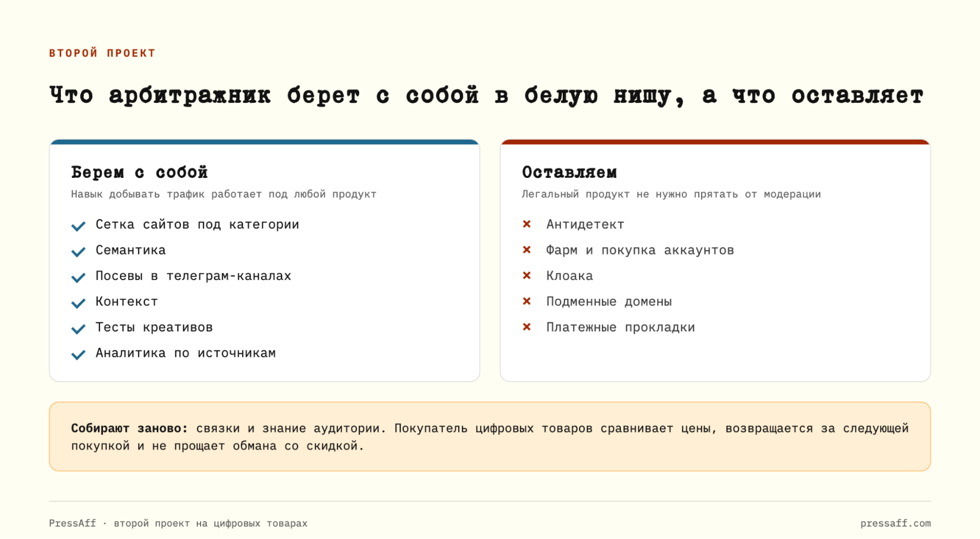Click the checkmark beside 'Семантика'

pyautogui.click(x=78, y=252)
